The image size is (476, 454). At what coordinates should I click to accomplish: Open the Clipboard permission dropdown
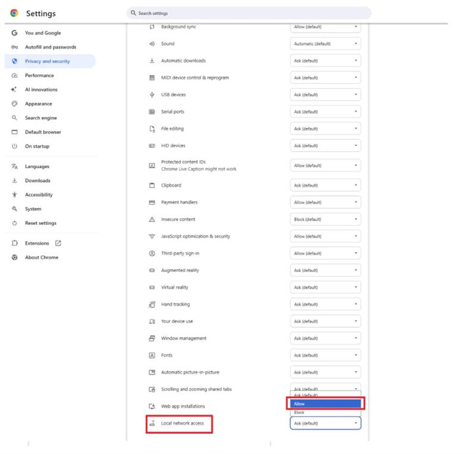(325, 185)
